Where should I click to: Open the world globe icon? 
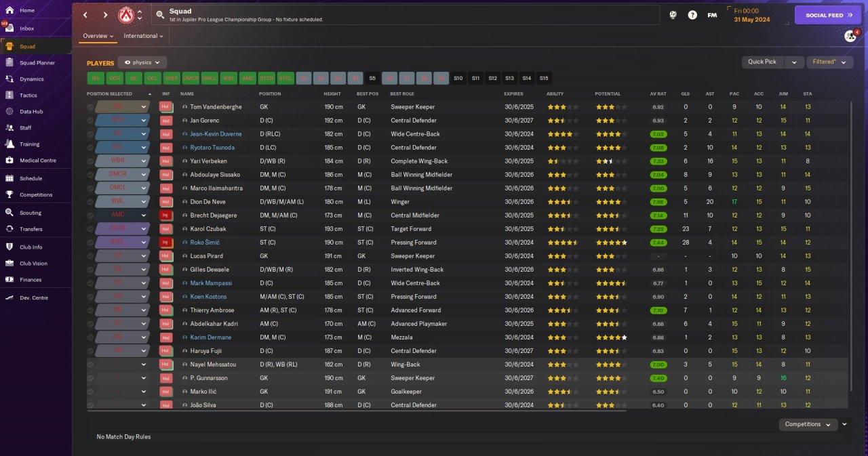(x=673, y=15)
